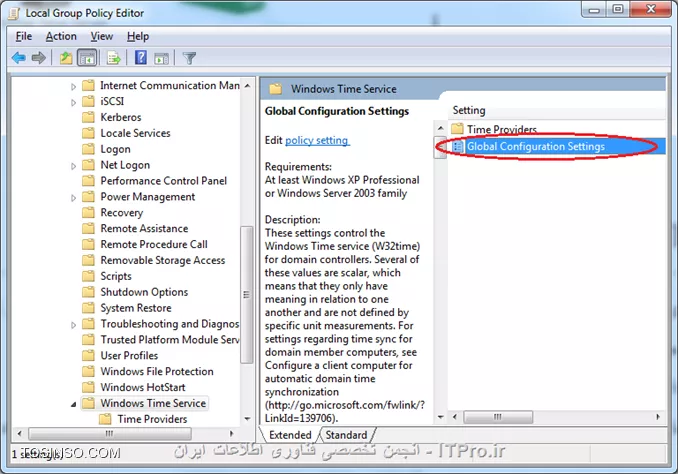
Task: Select Time Providers in the Setting list
Action: click(x=502, y=129)
